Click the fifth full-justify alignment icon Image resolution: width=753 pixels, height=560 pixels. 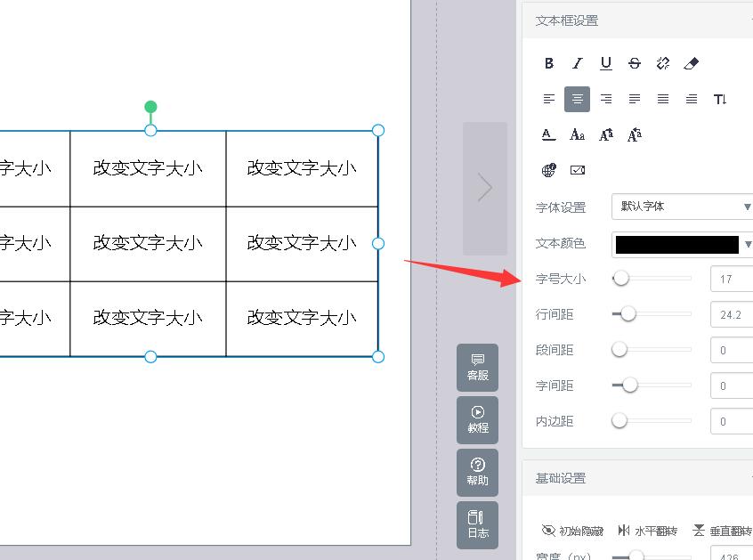[x=663, y=99]
